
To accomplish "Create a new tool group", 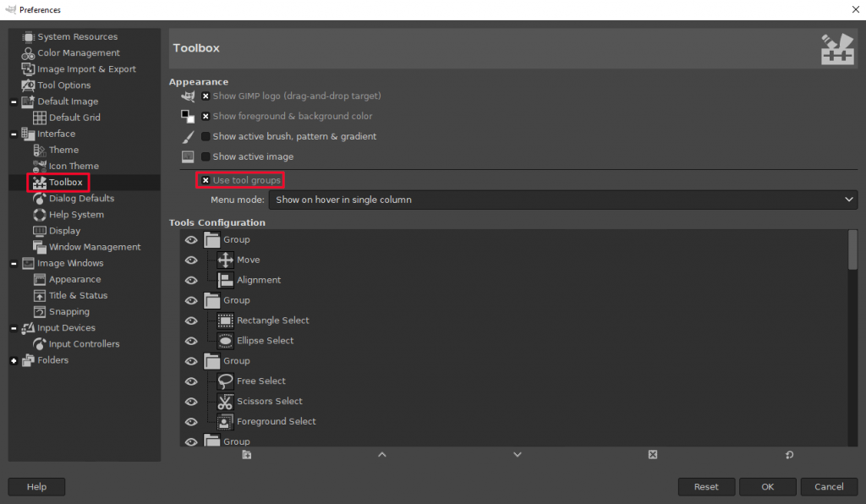I will pyautogui.click(x=247, y=455).
